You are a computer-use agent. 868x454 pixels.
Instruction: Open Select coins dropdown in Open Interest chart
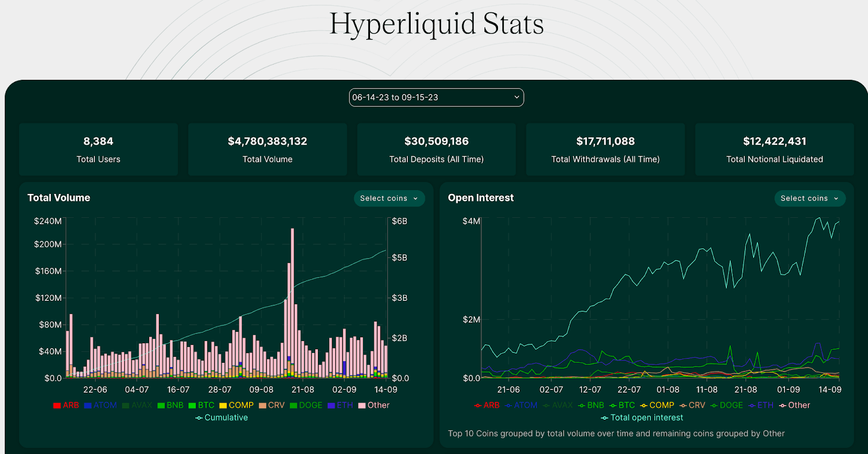pos(809,198)
